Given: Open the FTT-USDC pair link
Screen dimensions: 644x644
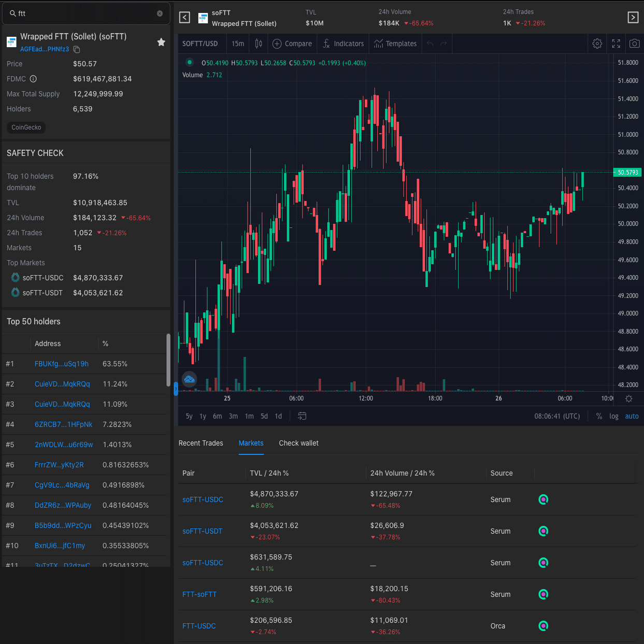Looking at the screenshot, I should tap(199, 626).
